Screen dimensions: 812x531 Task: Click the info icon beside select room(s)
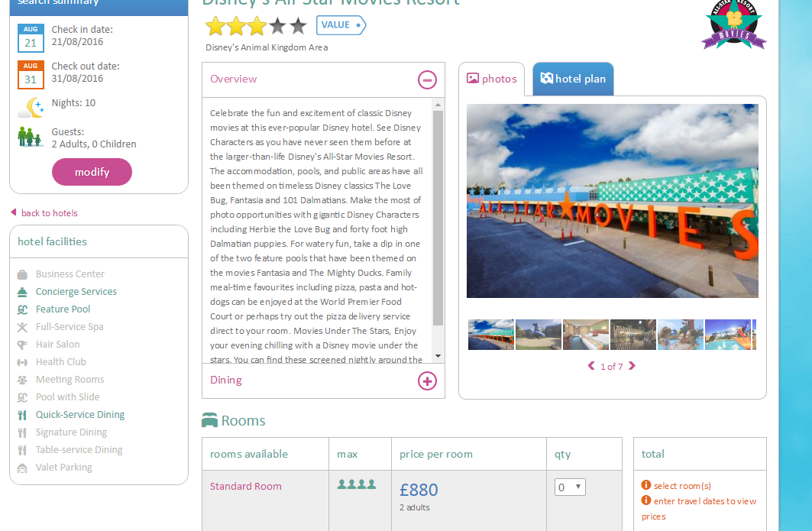coord(645,485)
